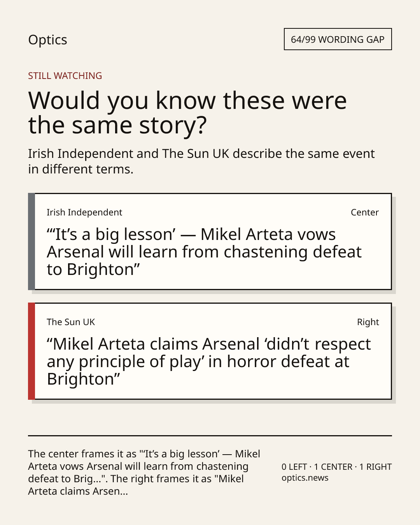Click the headline 'Would you know these were the same story?'
The width and height of the screenshot is (420, 525).
tap(187, 113)
